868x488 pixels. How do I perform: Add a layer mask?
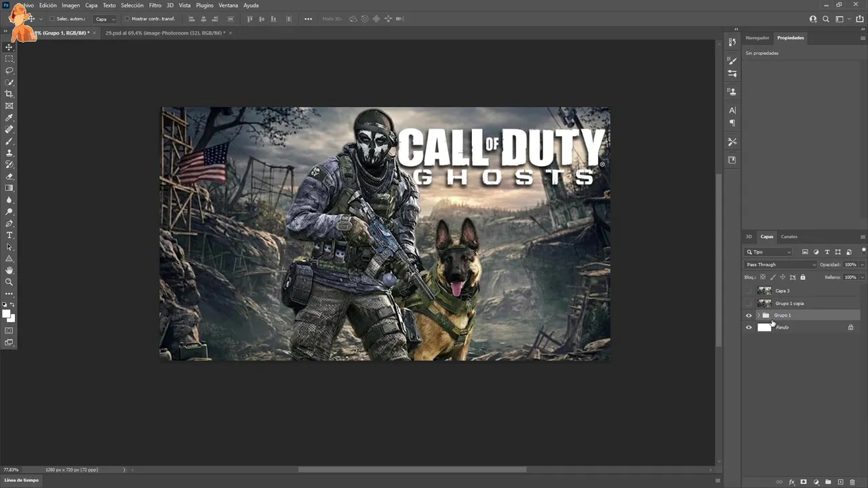coord(804,482)
